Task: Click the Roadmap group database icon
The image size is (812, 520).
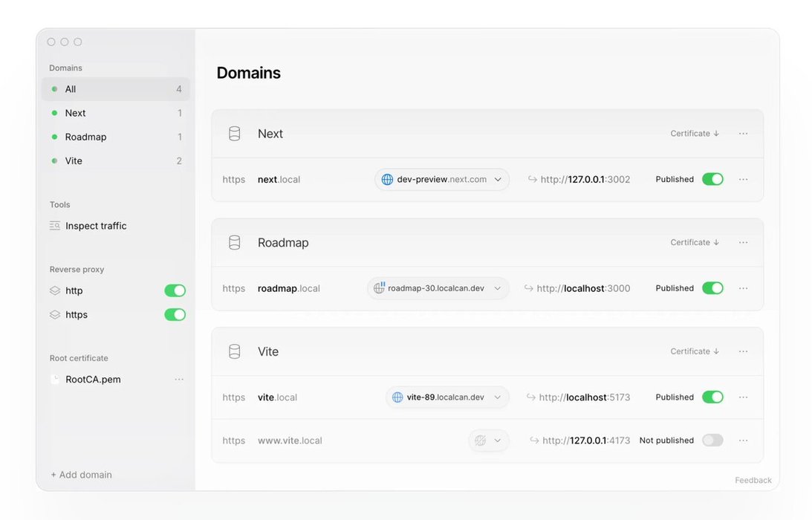Action: tap(235, 243)
